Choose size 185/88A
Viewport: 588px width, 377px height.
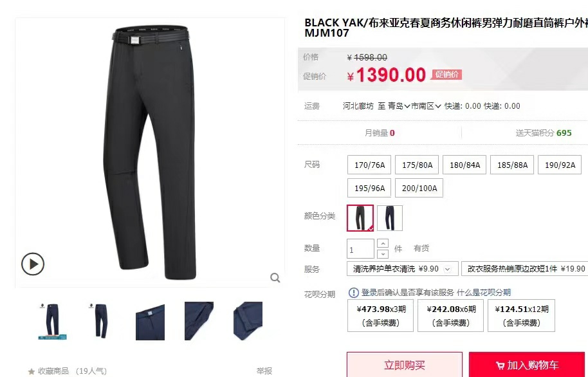coord(512,165)
